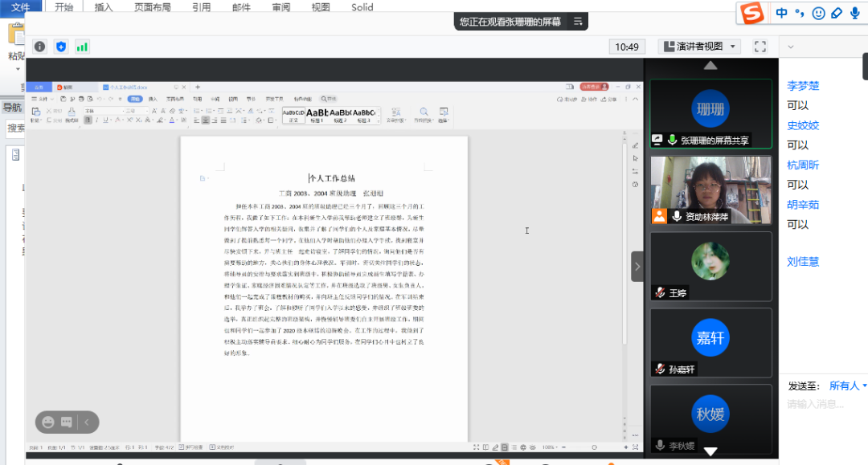Switch to the 页面布局 tab
This screenshot has width=868, height=465.
click(x=152, y=7)
